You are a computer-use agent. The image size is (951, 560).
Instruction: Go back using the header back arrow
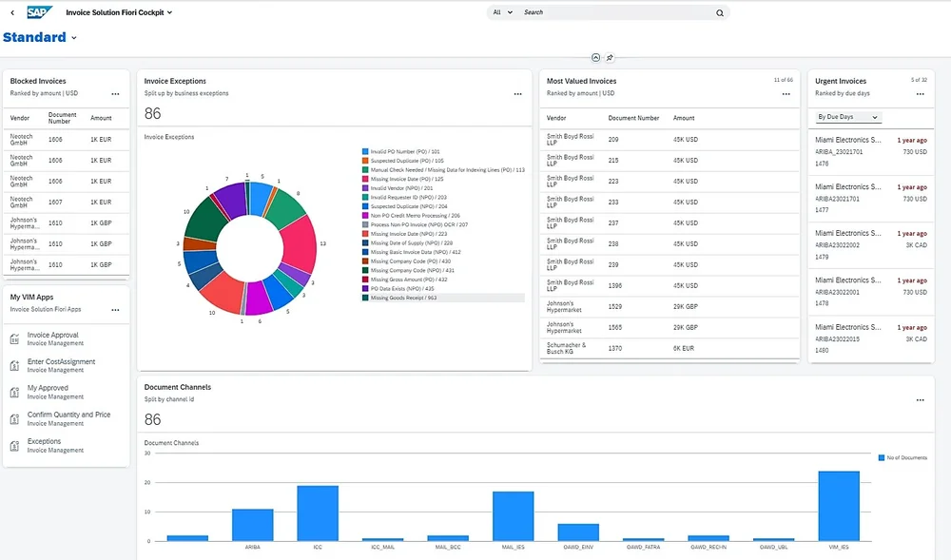[12, 12]
